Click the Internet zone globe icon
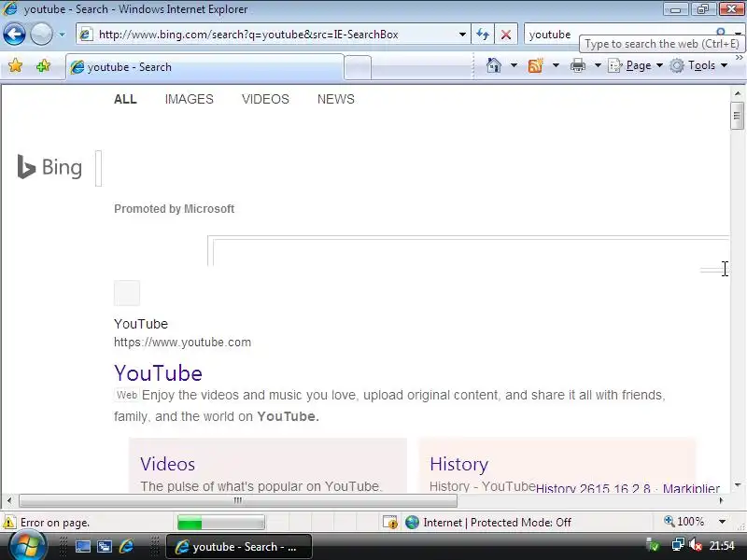The height and width of the screenshot is (560, 747). pos(412,523)
